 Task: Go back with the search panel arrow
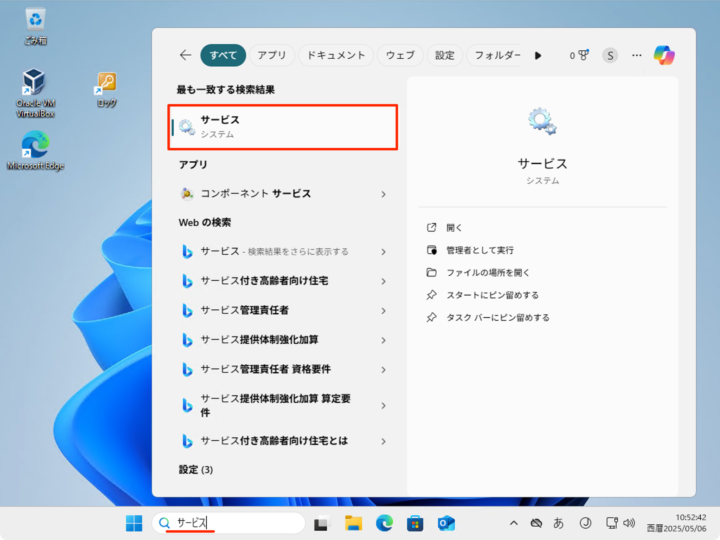point(186,56)
